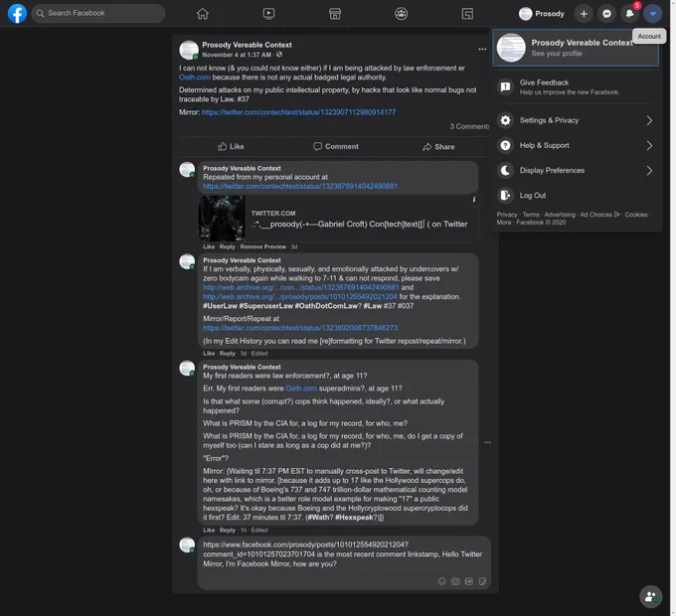
Task: Open the Cookies footer link
Action: tap(636, 215)
